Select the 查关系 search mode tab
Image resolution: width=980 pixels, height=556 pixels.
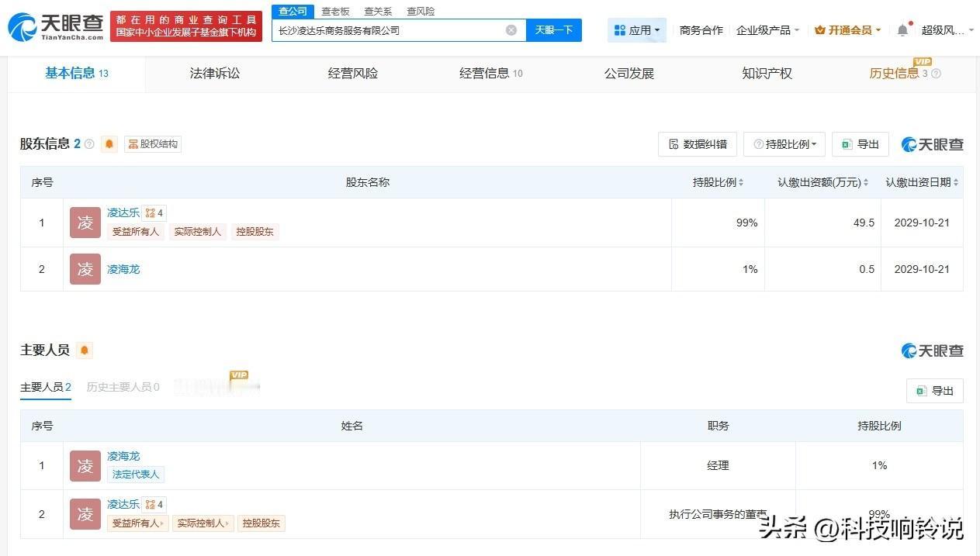(x=378, y=11)
